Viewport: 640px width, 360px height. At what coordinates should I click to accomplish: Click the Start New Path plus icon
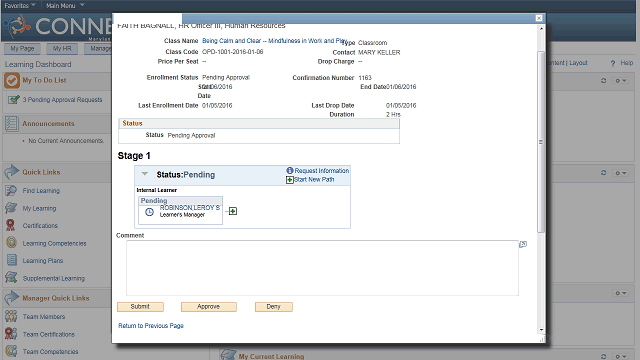(290, 180)
